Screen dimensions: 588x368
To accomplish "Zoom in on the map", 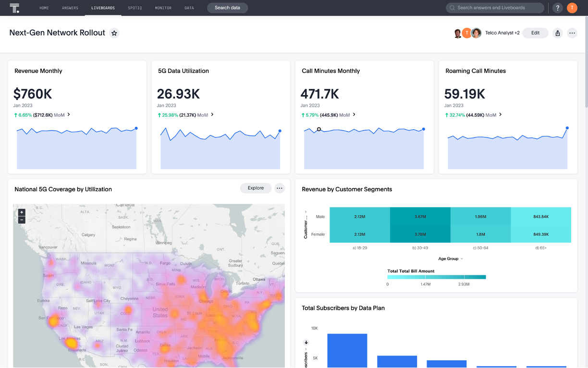I will coord(22,212).
